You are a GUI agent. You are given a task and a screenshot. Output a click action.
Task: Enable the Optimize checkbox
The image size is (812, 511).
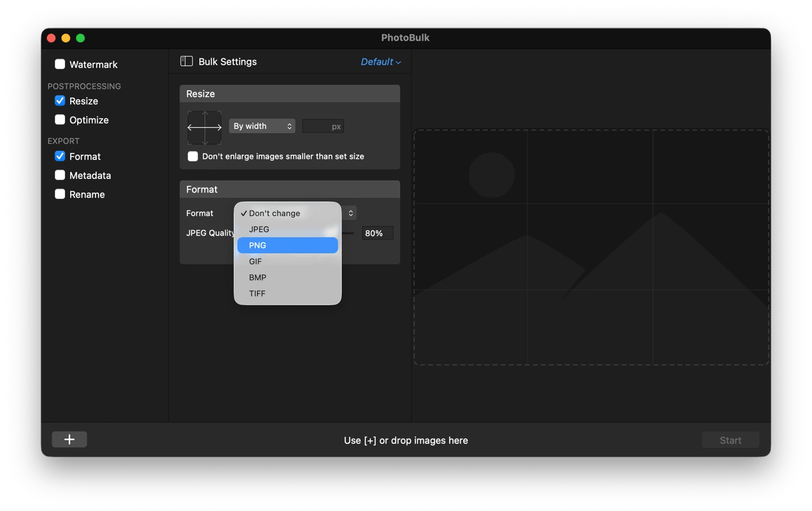(60, 120)
